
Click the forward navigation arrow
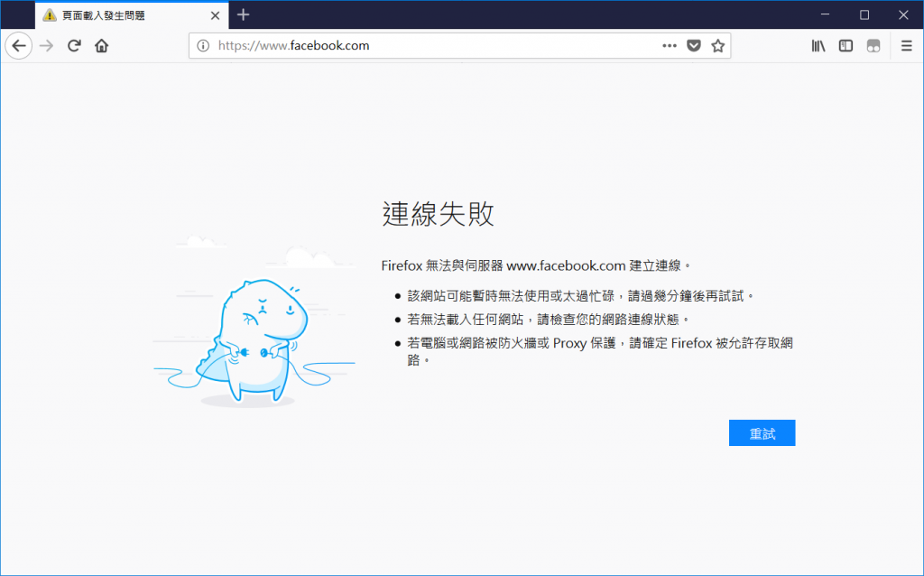pyautogui.click(x=47, y=45)
